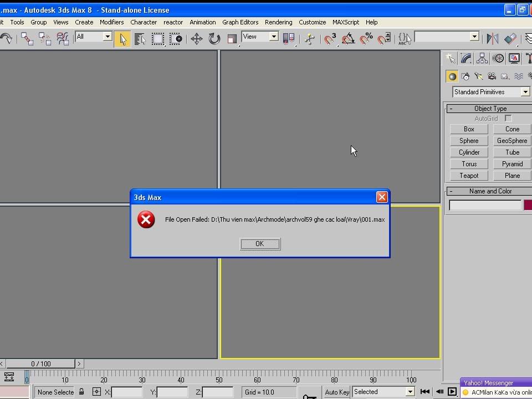Click the Rectangular Selection Region icon

(158, 39)
